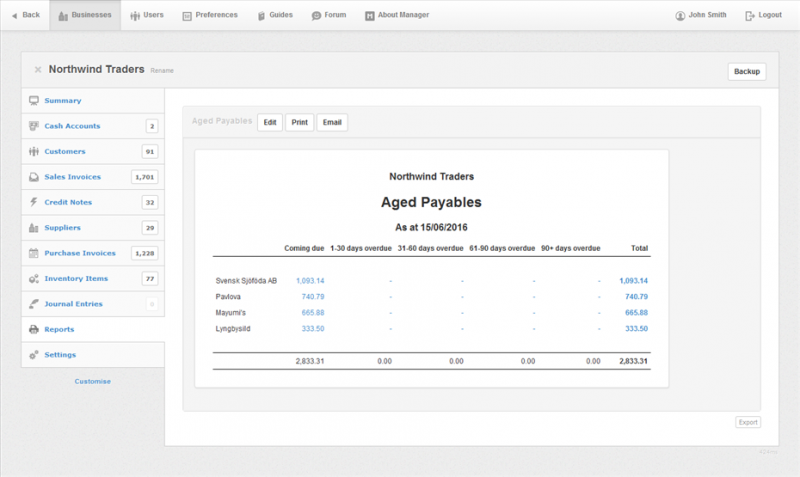Image resolution: width=800 pixels, height=477 pixels.
Task: Open the Businesses tab label
Action: pyautogui.click(x=91, y=15)
